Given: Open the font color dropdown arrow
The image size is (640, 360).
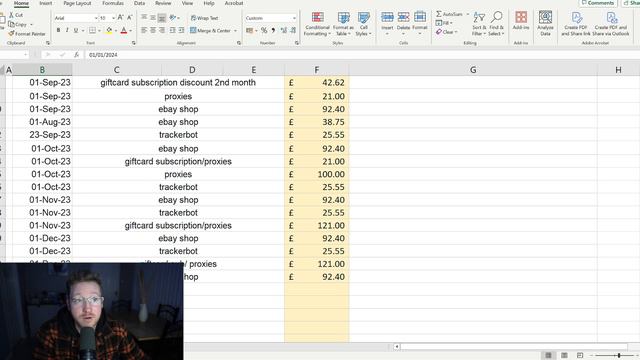Looking at the screenshot, I should pos(131,31).
